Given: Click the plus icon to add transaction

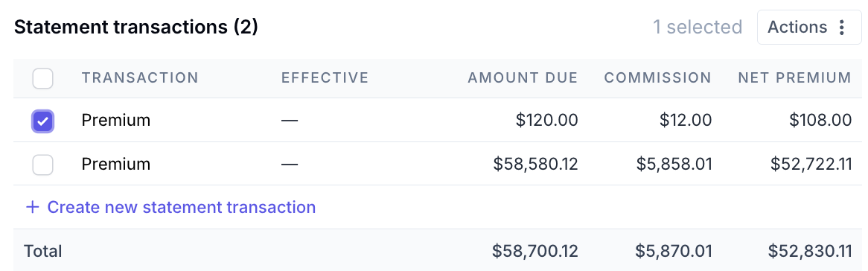Looking at the screenshot, I should coord(33,208).
